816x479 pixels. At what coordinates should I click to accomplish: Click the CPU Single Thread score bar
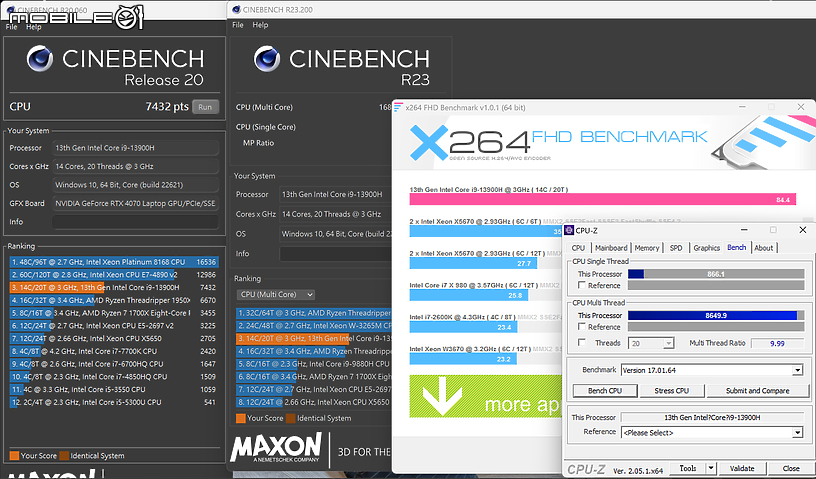click(716, 274)
